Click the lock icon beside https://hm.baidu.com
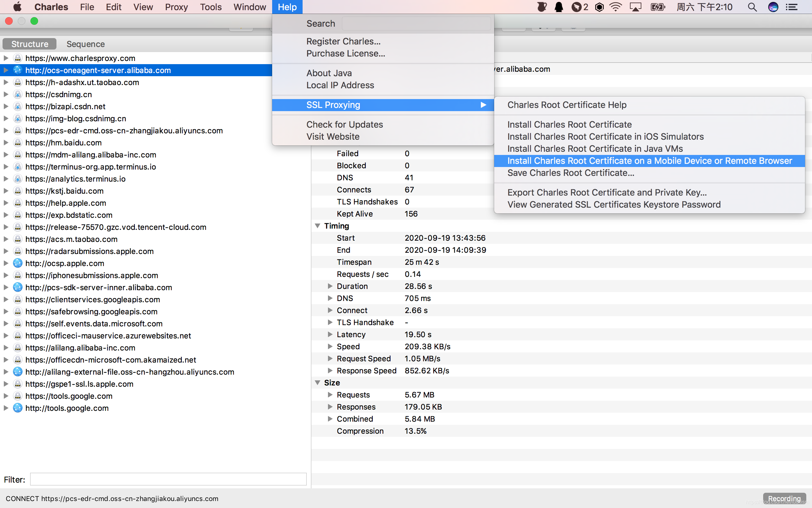The height and width of the screenshot is (508, 812). click(18, 143)
